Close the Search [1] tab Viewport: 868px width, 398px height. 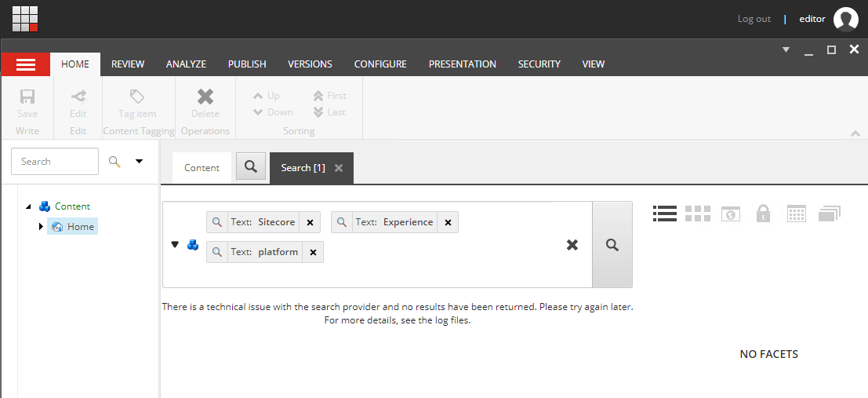point(339,168)
